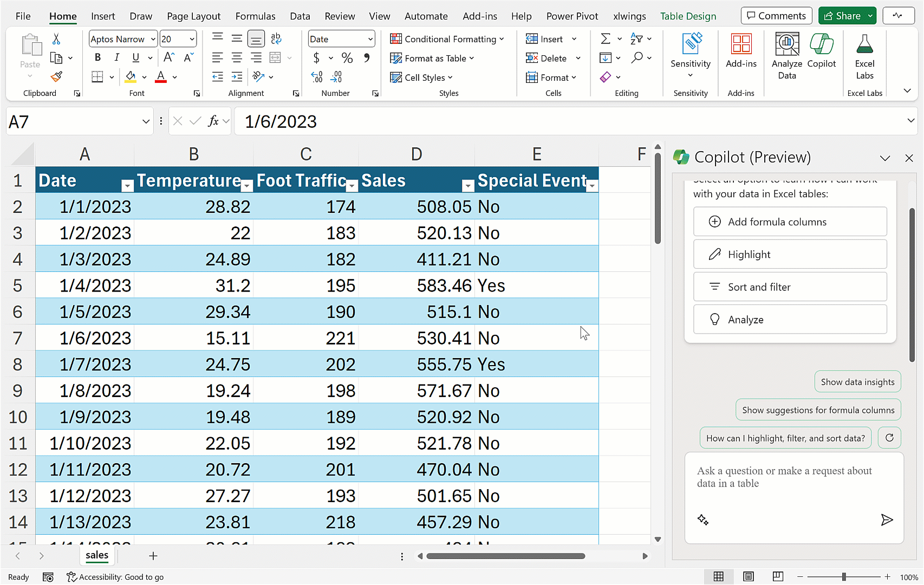Image resolution: width=924 pixels, height=585 pixels.
Task: Click the Copilot send arrow icon
Action: [886, 520]
